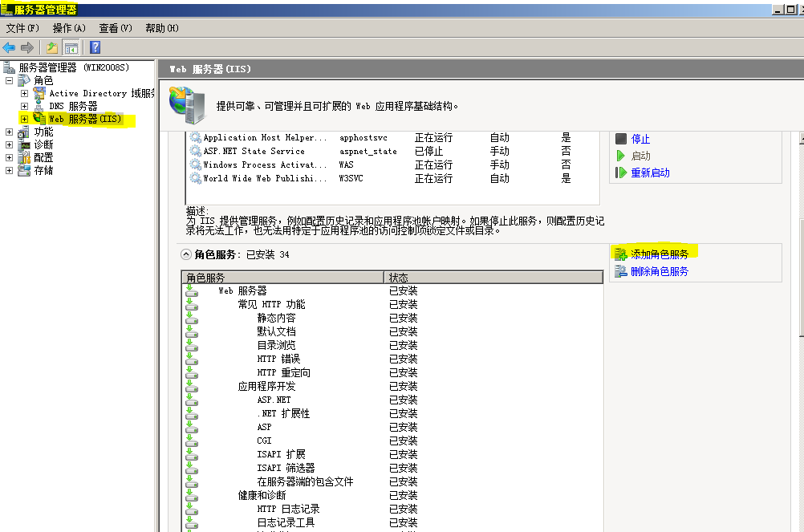
Task: Click the Add Role Services icon
Action: pyautogui.click(x=621, y=254)
